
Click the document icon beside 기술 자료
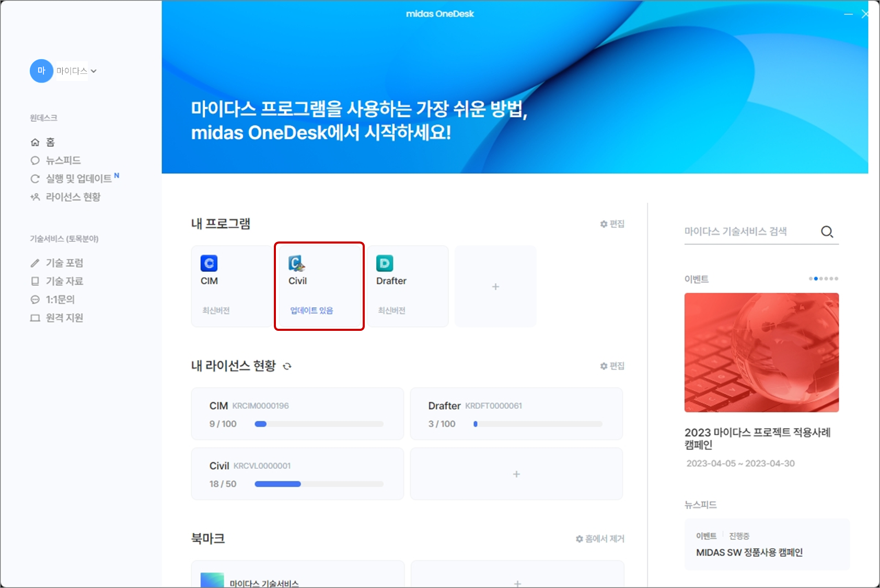click(35, 281)
